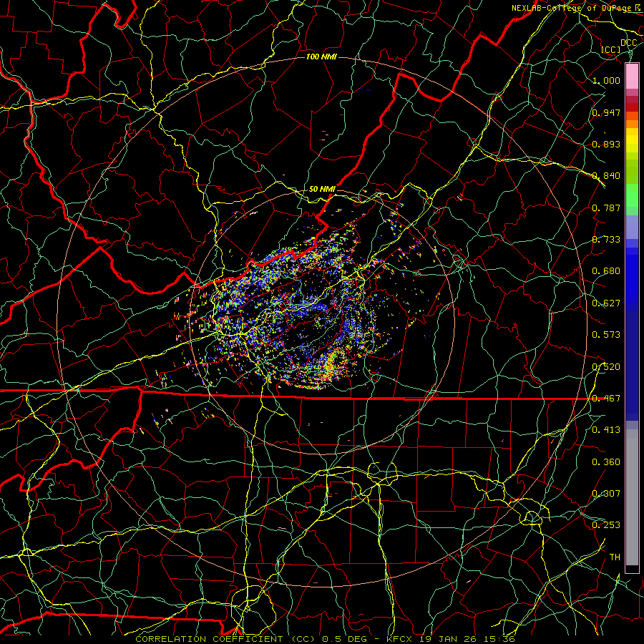
Task: Click the 0.520 scale value
Action: coord(606,367)
